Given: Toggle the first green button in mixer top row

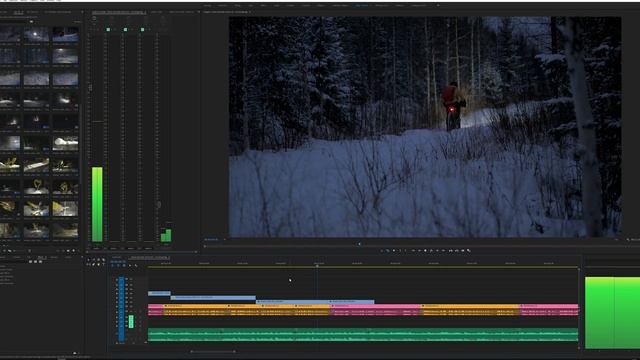Looking at the screenshot, I should point(108,29).
